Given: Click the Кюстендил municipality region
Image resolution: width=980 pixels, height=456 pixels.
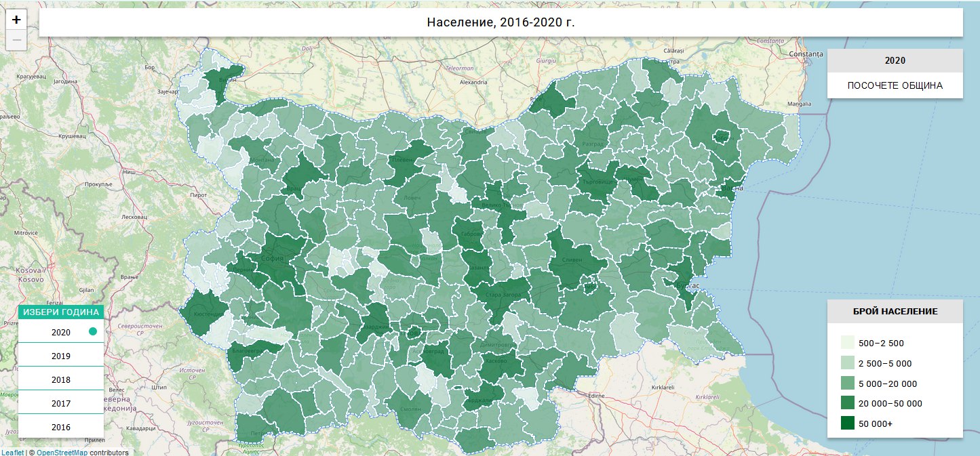Looking at the screenshot, I should point(205,312).
